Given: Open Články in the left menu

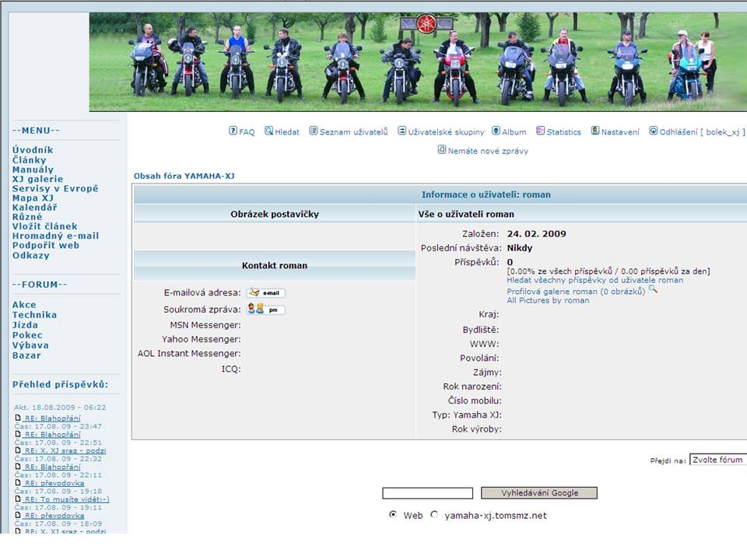Looking at the screenshot, I should [29, 159].
